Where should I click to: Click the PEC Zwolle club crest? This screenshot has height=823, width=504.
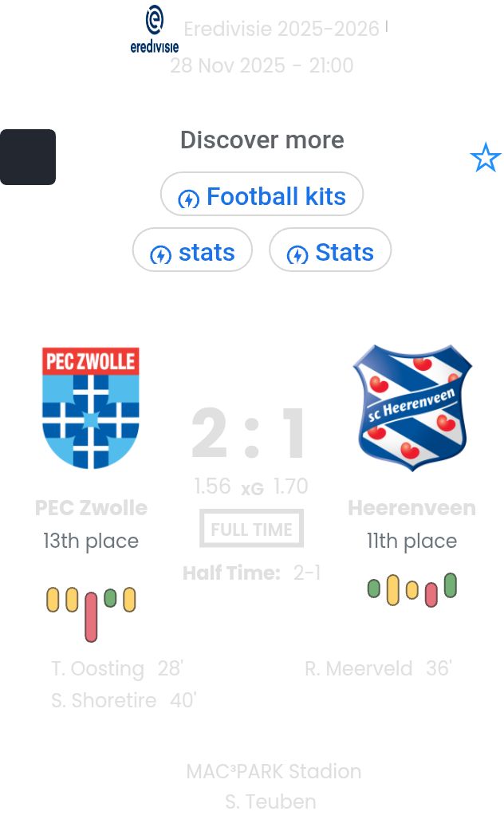pos(91,408)
